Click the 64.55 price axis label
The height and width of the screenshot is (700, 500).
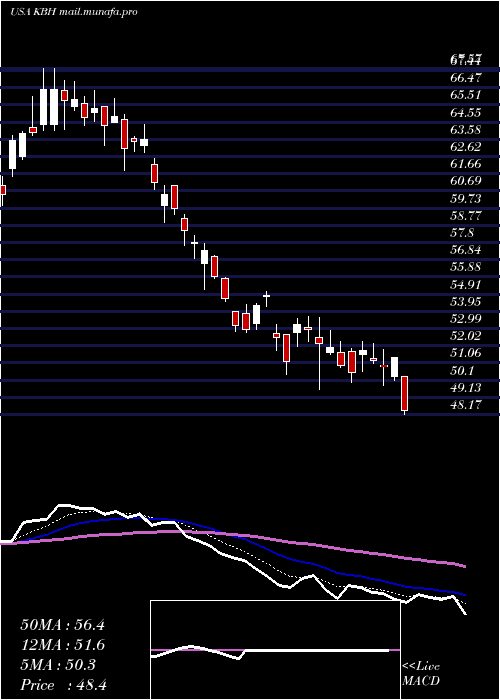click(x=465, y=112)
